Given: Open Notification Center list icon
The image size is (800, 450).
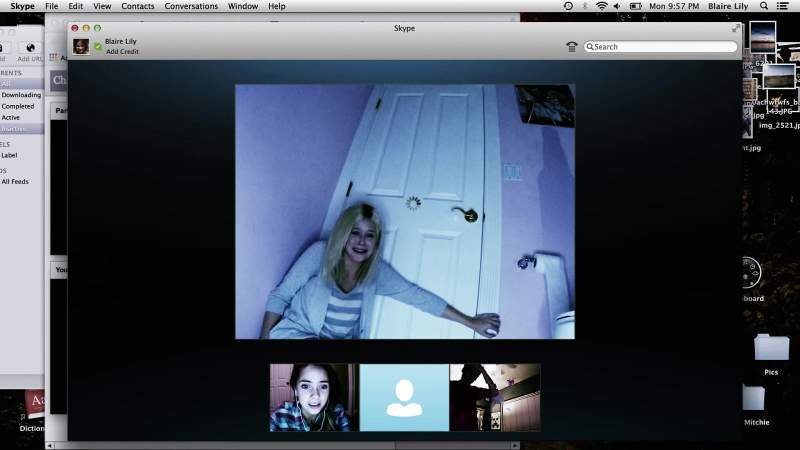Looking at the screenshot, I should [x=782, y=6].
